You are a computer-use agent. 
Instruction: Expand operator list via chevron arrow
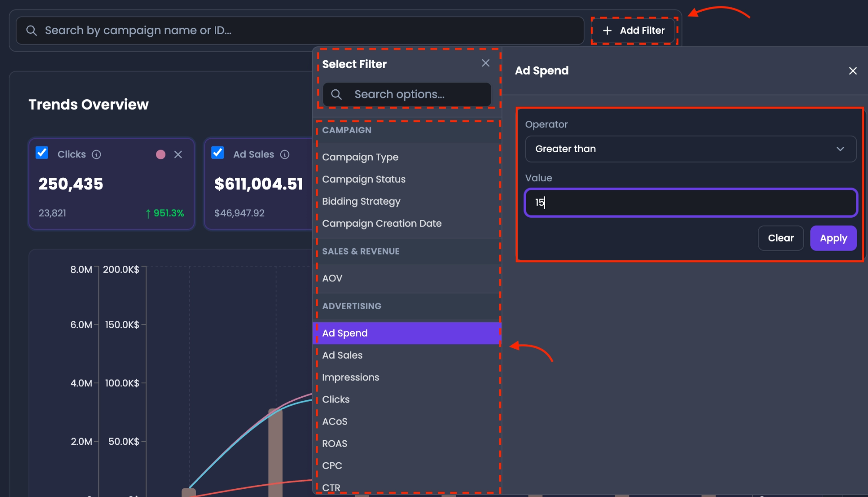click(840, 149)
